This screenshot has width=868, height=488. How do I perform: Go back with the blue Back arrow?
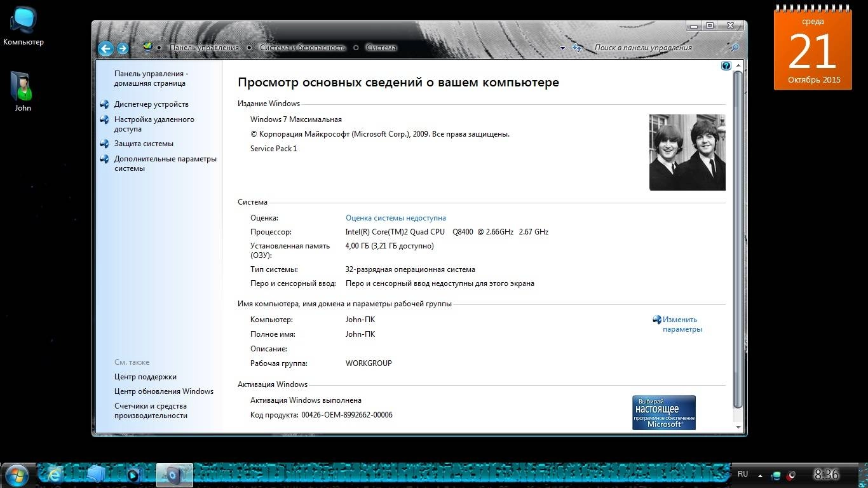pyautogui.click(x=105, y=48)
